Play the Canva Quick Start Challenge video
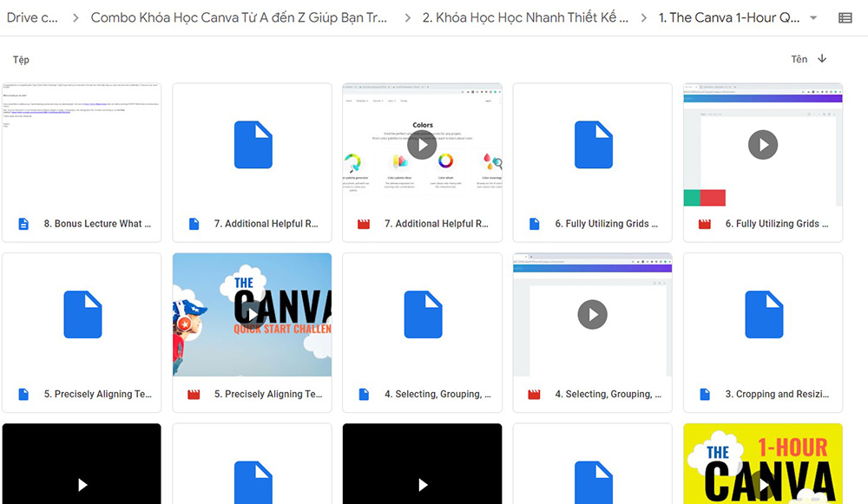The image size is (868, 504). [252, 315]
